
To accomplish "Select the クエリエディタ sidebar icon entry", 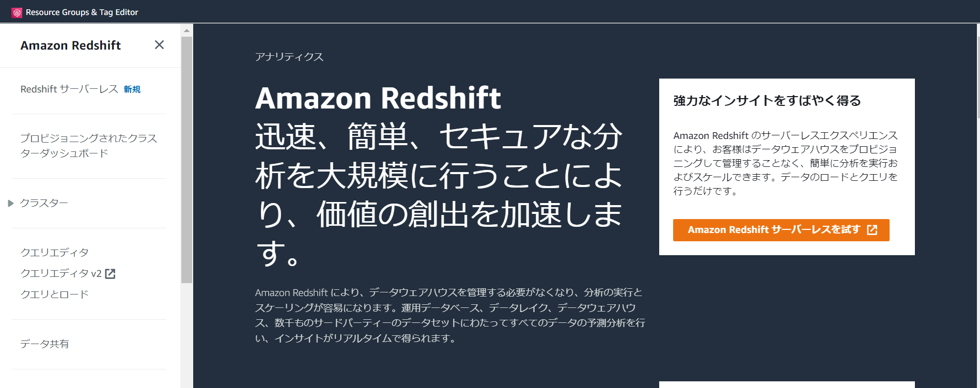I will click(54, 252).
